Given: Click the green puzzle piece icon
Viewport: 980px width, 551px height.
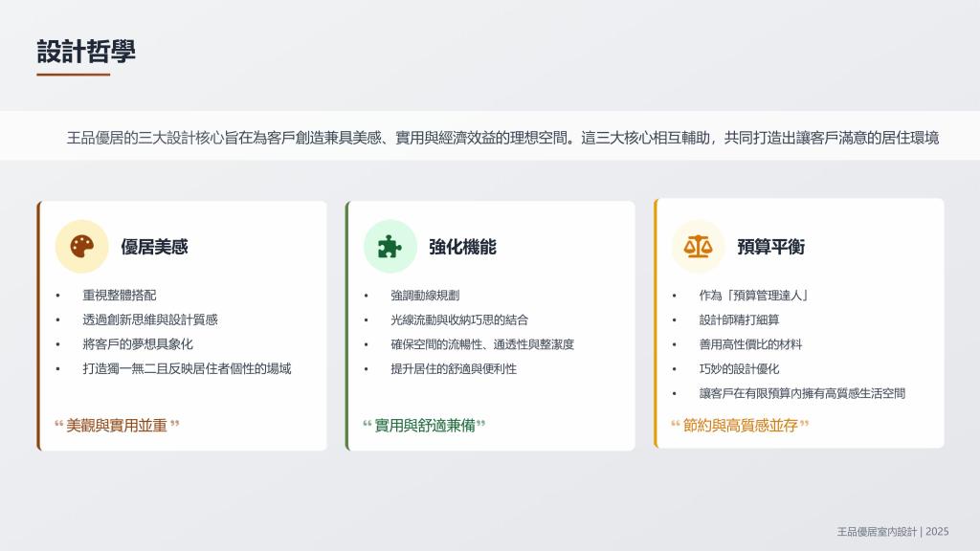Looking at the screenshot, I should (x=390, y=247).
